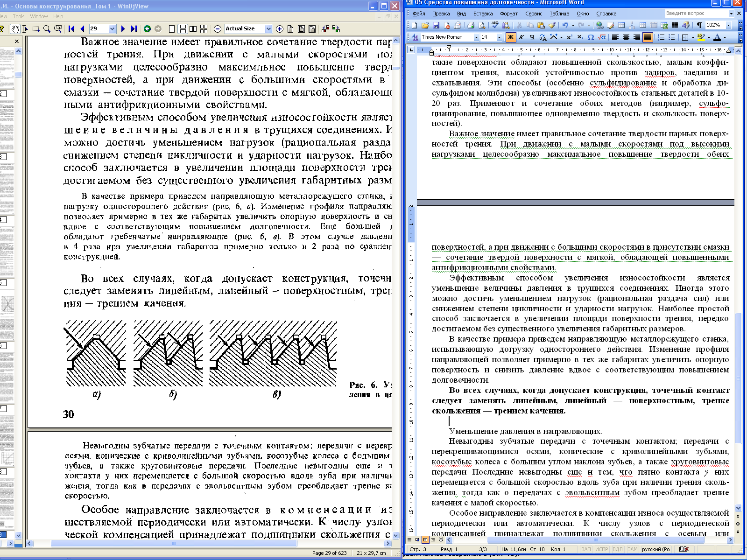Toggle justify alignment in Word
Screen dimensions: 747x560
[x=647, y=37]
